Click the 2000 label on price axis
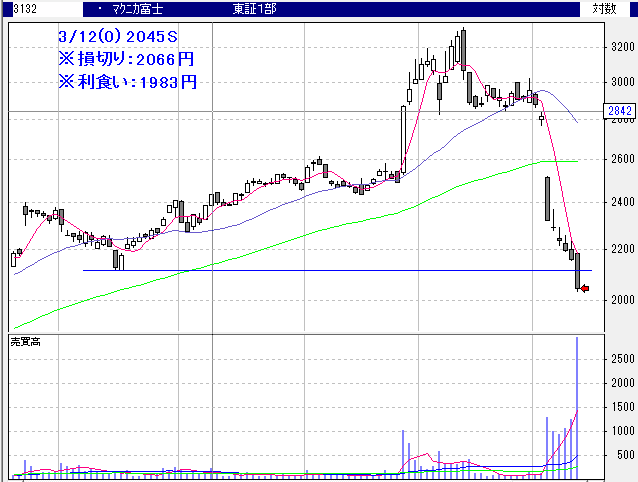The image size is (638, 482). [622, 300]
